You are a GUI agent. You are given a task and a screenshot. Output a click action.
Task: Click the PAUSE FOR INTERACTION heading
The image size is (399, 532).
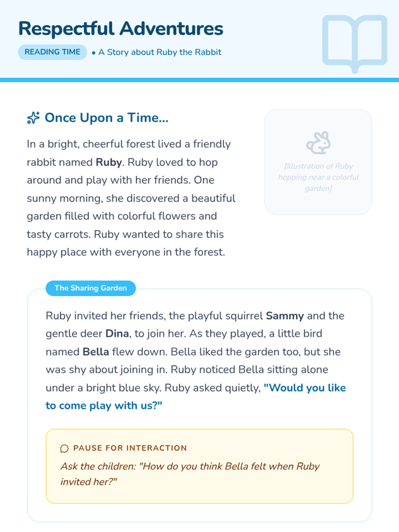coord(130,448)
